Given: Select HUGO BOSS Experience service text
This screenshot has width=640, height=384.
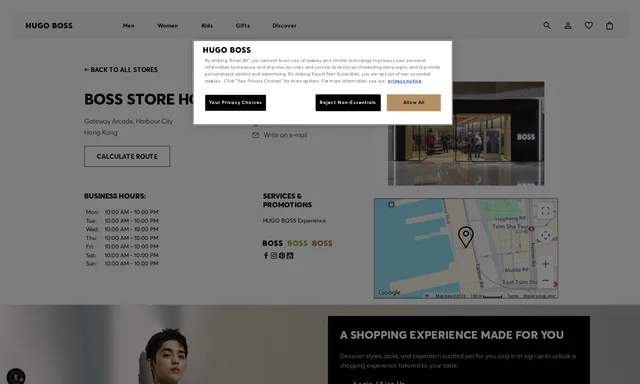Looking at the screenshot, I should (x=294, y=220).
